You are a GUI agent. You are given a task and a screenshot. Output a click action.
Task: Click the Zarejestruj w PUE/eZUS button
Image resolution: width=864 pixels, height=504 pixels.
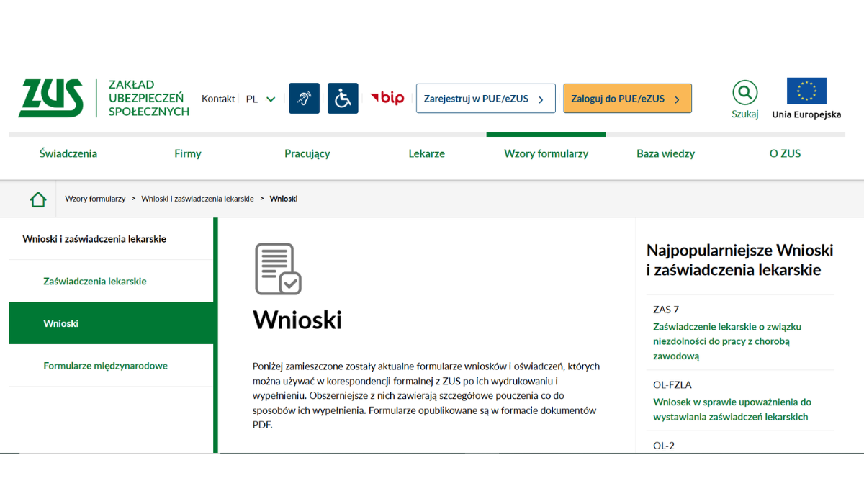tap(486, 99)
